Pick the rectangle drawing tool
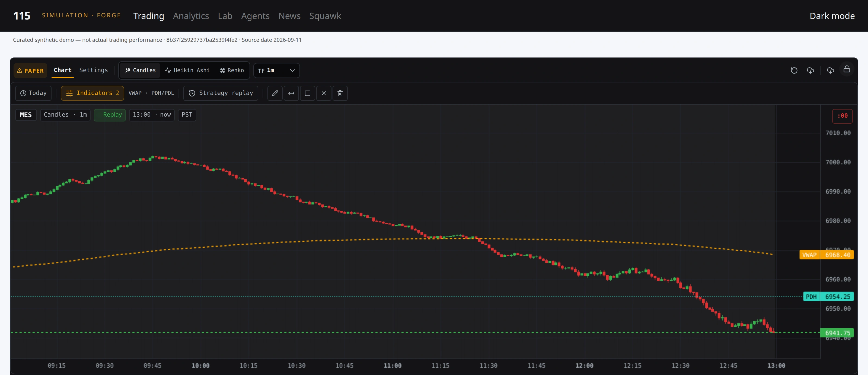 [x=307, y=93]
